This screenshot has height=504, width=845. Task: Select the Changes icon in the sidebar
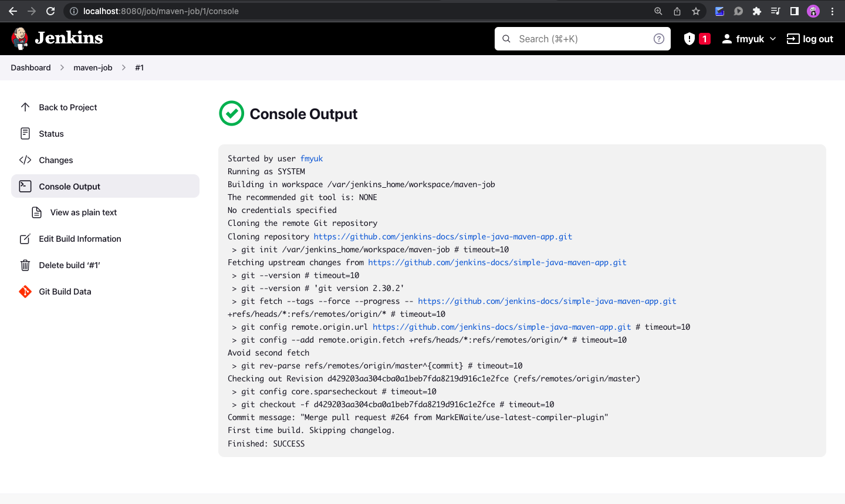[26, 160]
